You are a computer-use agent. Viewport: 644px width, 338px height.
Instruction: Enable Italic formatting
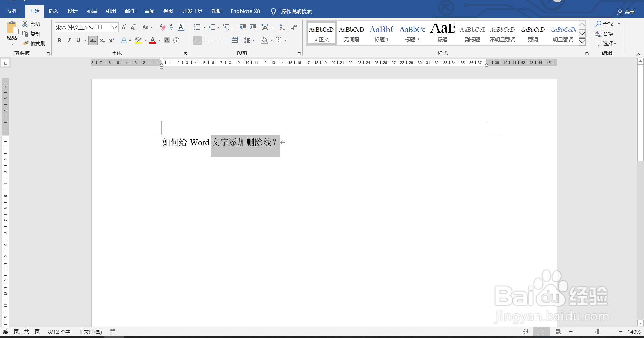pos(69,40)
